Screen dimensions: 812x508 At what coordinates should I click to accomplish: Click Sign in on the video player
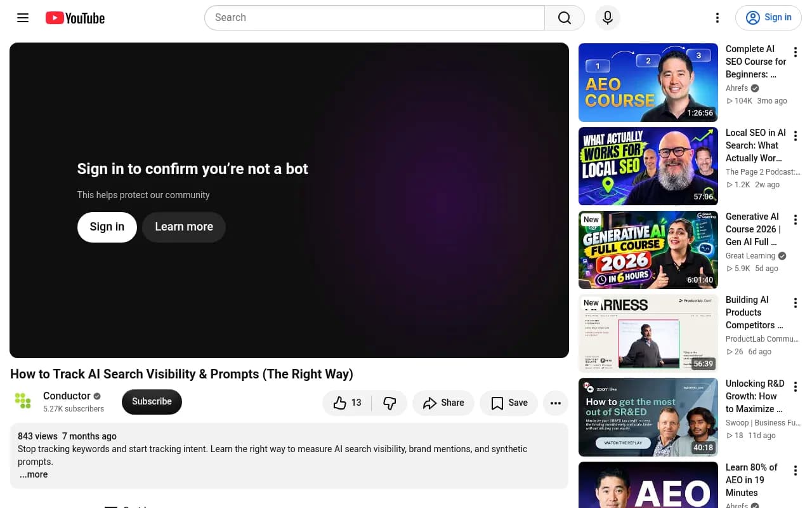coord(107,227)
